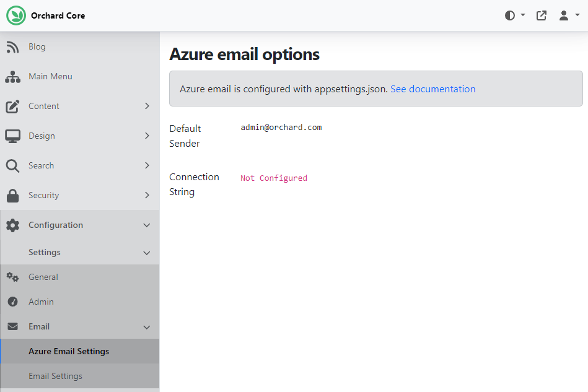The width and height of the screenshot is (588, 392).
Task: Click the Default Sender label
Action: click(185, 136)
